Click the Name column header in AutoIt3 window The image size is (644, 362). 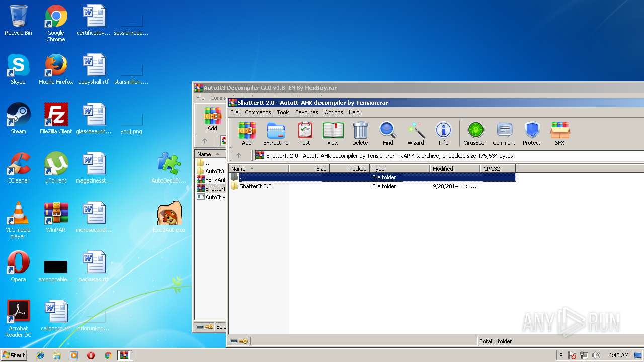tap(210, 154)
